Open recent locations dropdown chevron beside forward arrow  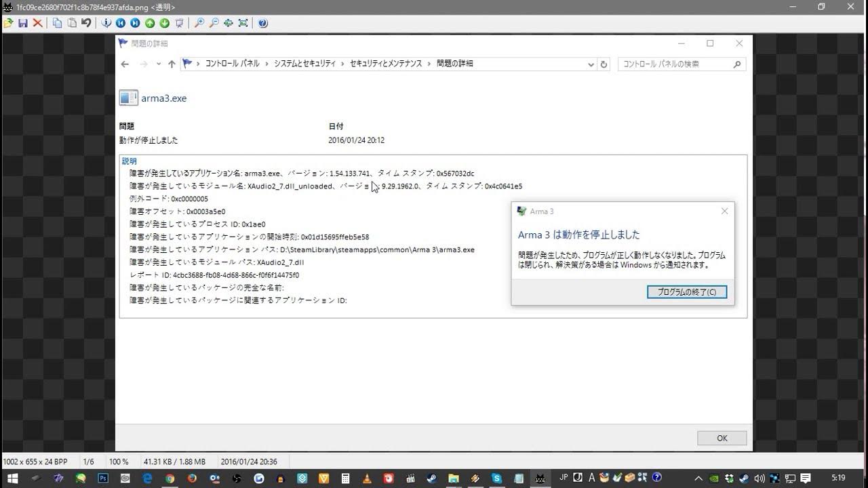coord(159,64)
